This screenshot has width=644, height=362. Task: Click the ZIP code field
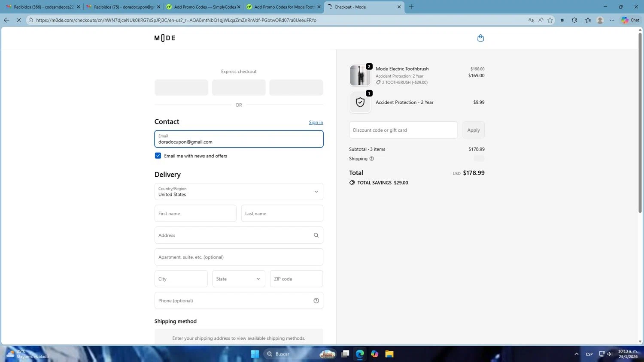point(296,279)
